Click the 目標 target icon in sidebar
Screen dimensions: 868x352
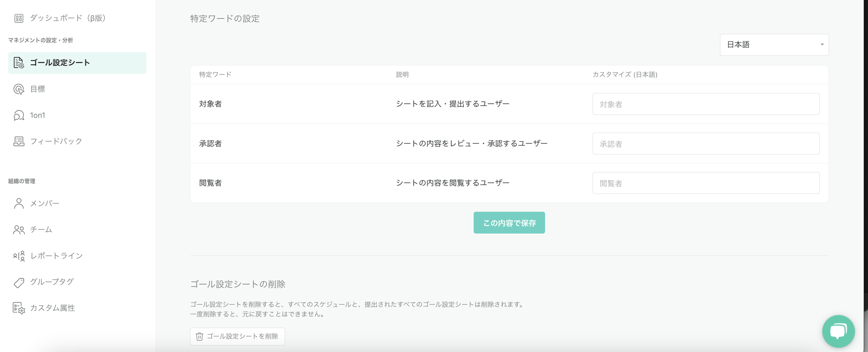coord(19,89)
